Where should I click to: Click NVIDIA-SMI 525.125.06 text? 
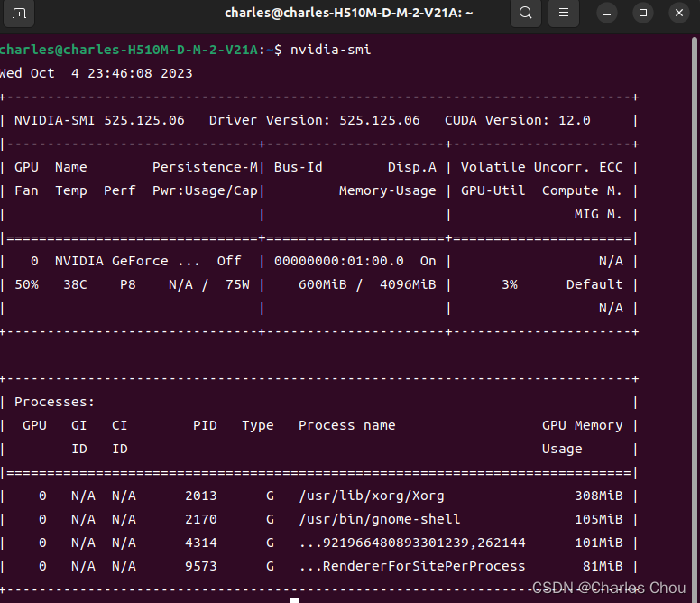click(x=99, y=120)
